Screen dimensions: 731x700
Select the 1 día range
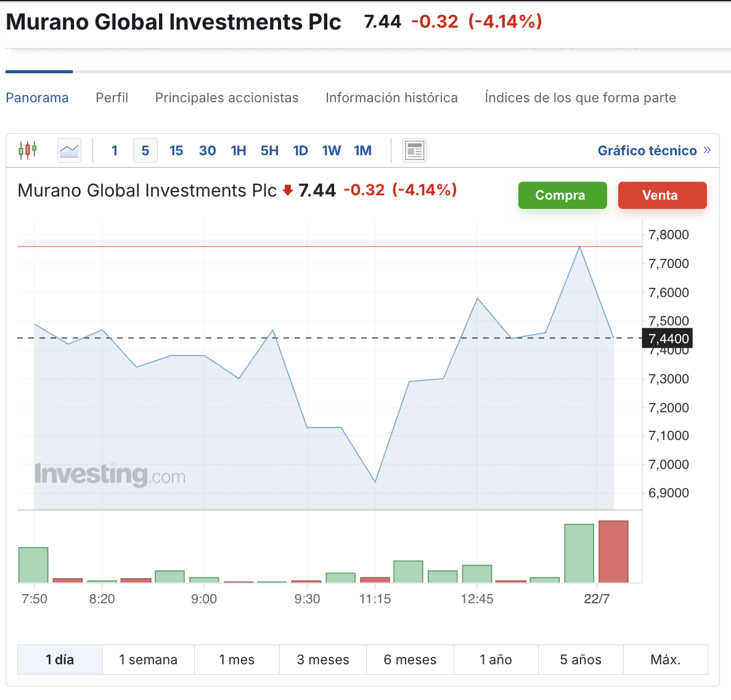60,659
